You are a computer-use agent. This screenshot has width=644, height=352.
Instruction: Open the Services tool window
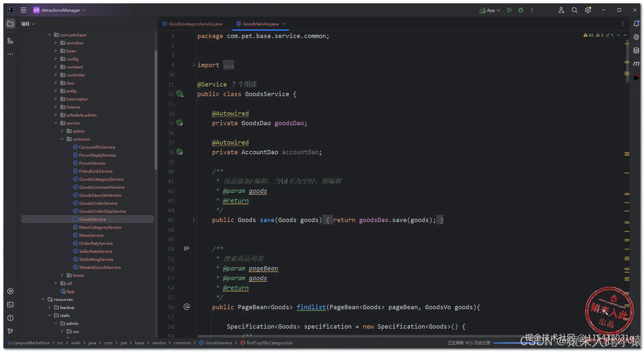point(10,291)
